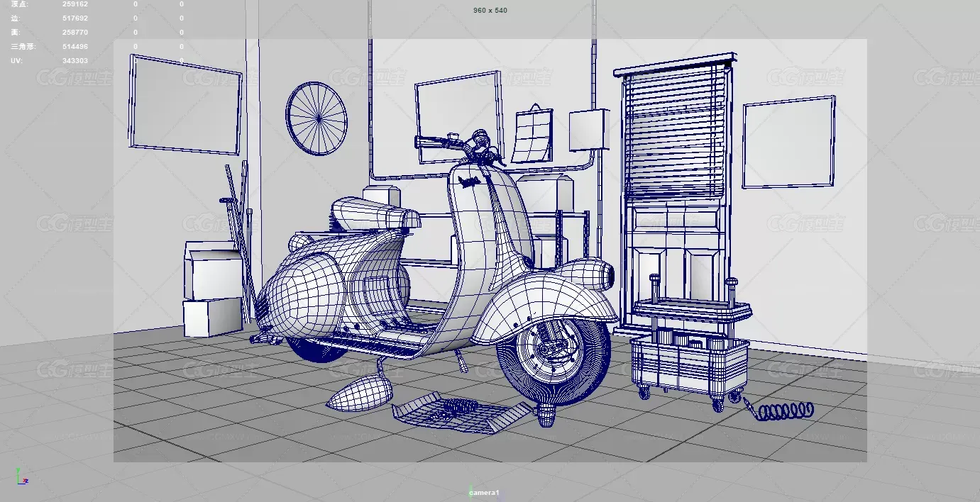980x502 pixels.
Task: Select the detached side panel on floor
Action: pyautogui.click(x=358, y=396)
